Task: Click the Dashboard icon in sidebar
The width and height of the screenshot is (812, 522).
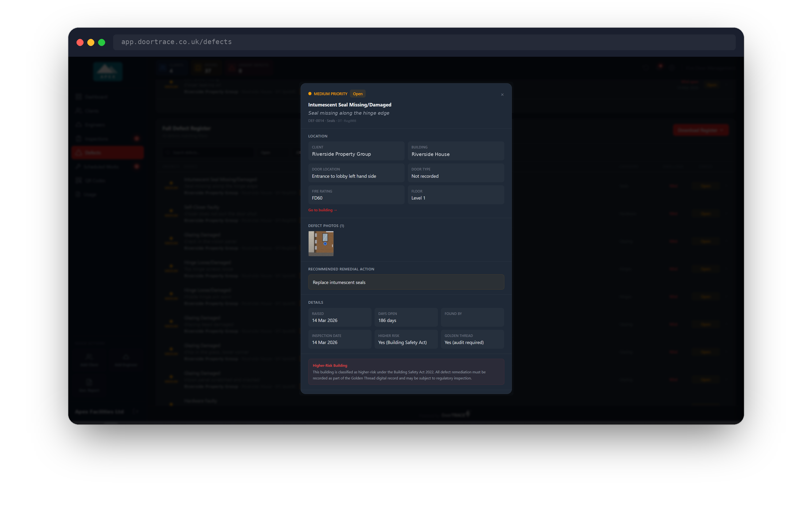Action: coord(79,97)
